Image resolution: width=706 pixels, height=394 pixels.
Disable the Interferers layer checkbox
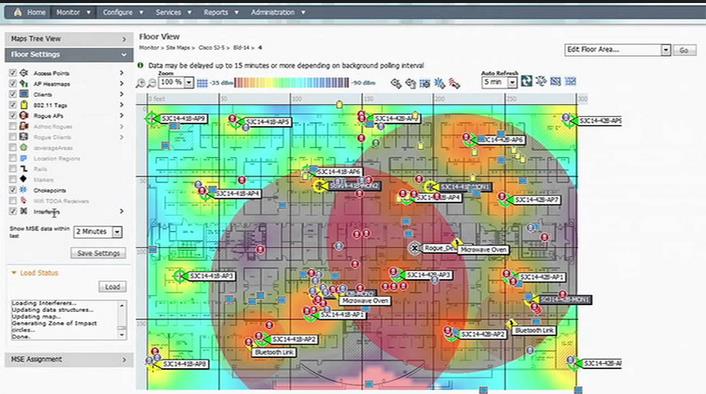pyautogui.click(x=13, y=211)
